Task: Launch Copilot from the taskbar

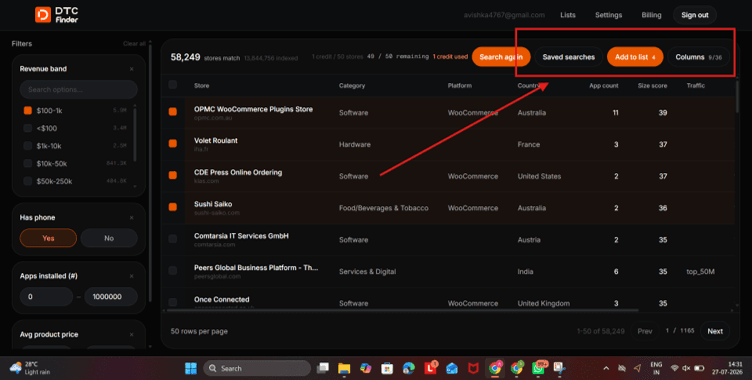Action: pyautogui.click(x=365, y=368)
